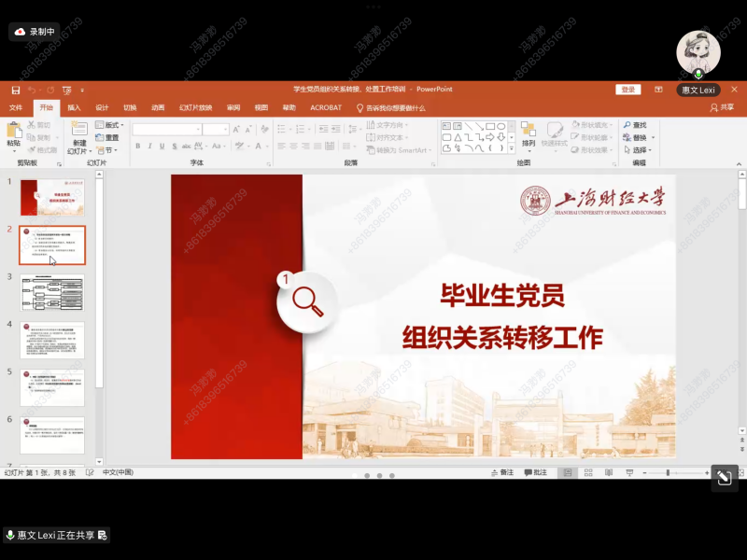Click Convert to SmartArt button
The image size is (747, 560).
pyautogui.click(x=399, y=150)
